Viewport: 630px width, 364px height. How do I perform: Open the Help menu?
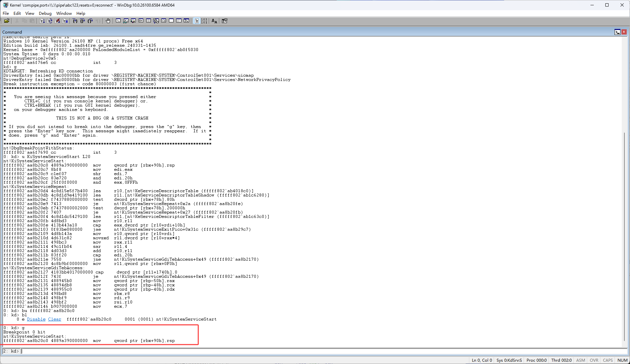coord(81,13)
